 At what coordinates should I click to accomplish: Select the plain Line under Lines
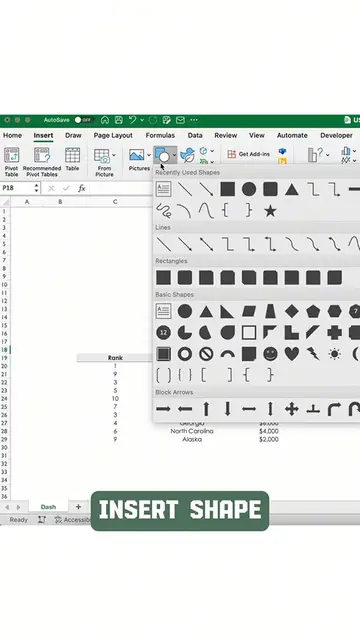[163, 244]
